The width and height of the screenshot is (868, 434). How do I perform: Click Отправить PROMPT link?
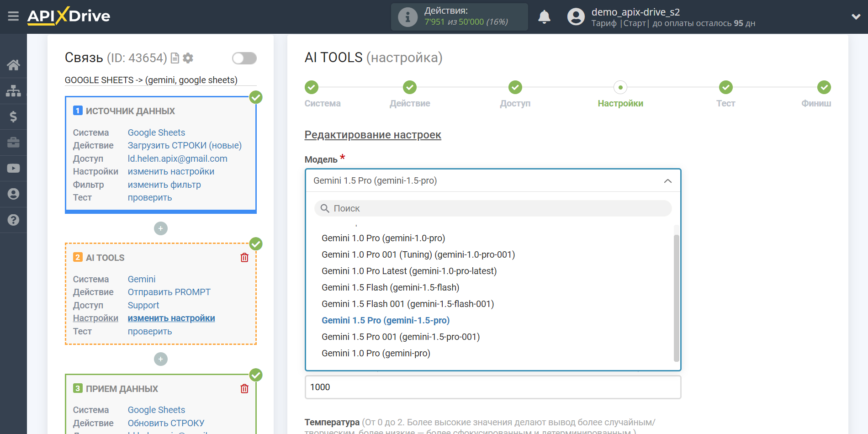169,292
